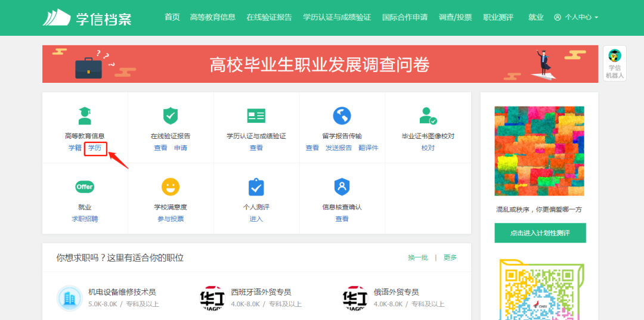Click the 翻译件 link
644x320 pixels.
pos(368,148)
